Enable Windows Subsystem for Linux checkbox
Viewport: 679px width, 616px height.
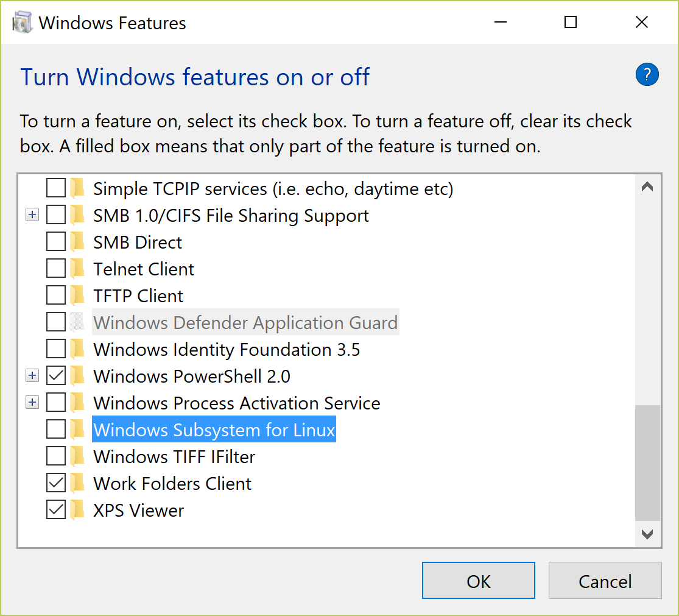[56, 430]
